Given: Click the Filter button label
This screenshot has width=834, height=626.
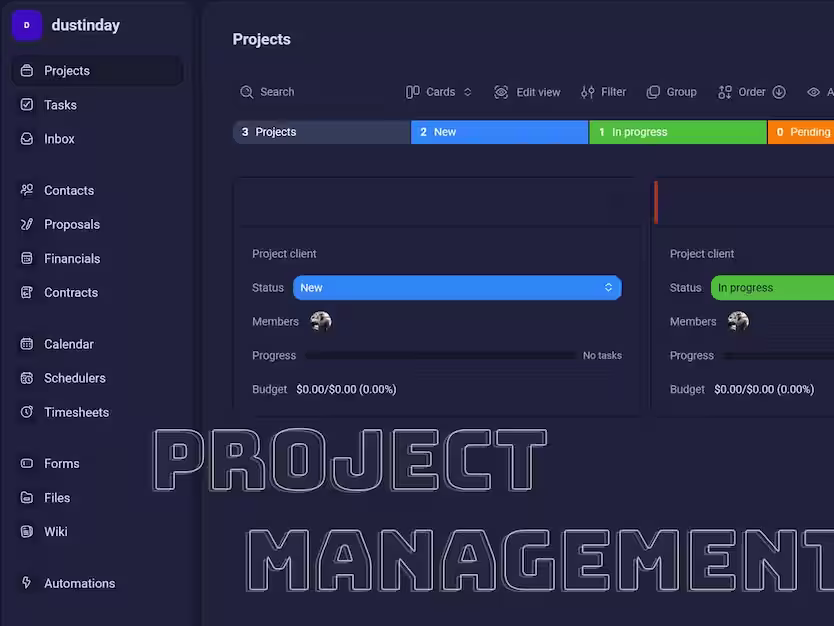Looking at the screenshot, I should coord(613,92).
